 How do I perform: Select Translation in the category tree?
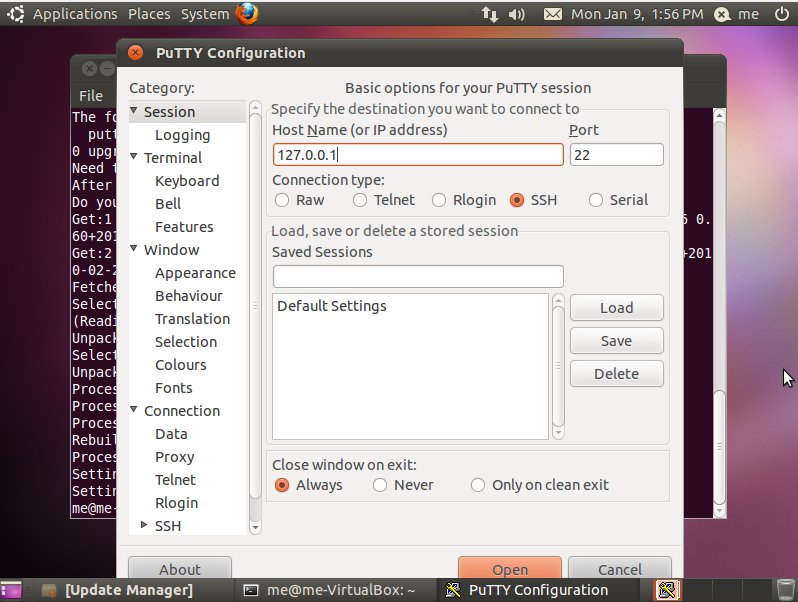coord(192,319)
